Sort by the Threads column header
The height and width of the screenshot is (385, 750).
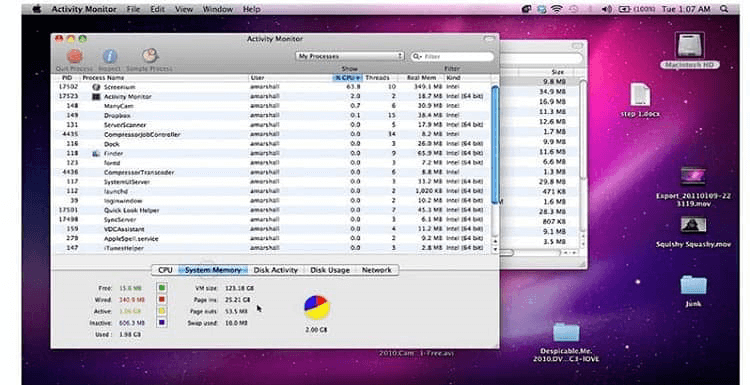pyautogui.click(x=380, y=77)
